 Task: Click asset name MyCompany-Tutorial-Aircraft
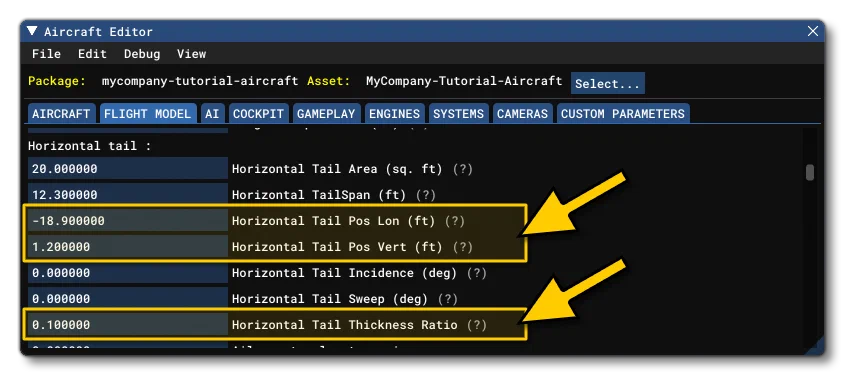click(x=464, y=81)
